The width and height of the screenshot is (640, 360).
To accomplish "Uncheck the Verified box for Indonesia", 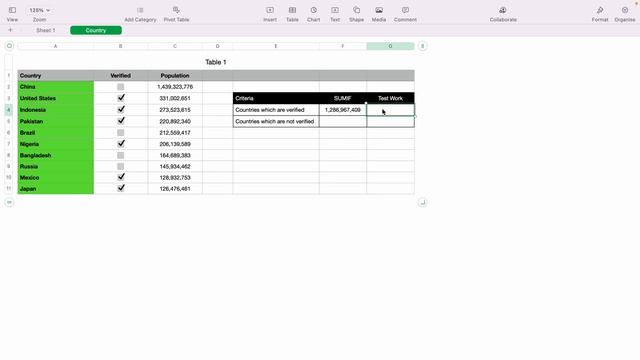I will tap(121, 109).
